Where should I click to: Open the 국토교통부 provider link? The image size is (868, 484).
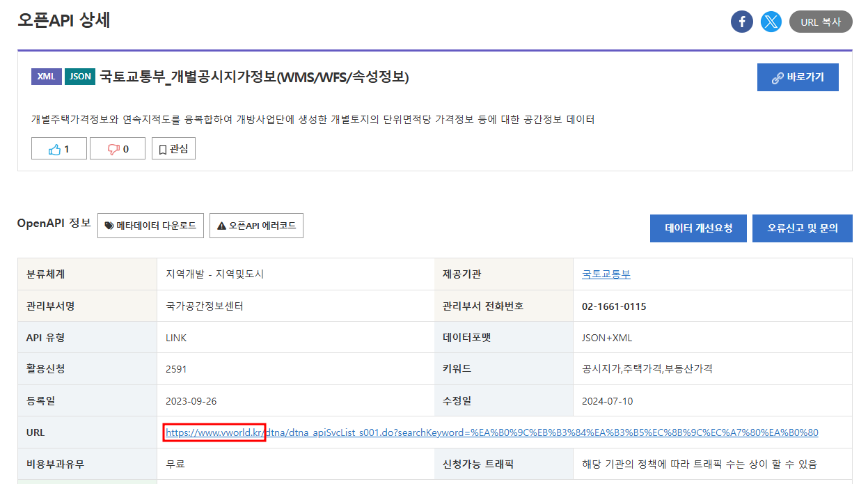606,274
